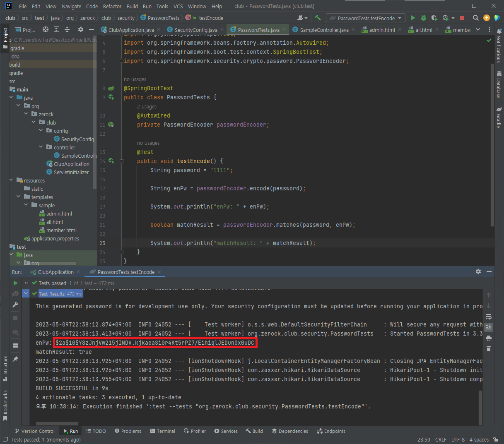Screen dimensions: 504x444
Task: Click the Select Opened File target icon
Action: (46, 29)
